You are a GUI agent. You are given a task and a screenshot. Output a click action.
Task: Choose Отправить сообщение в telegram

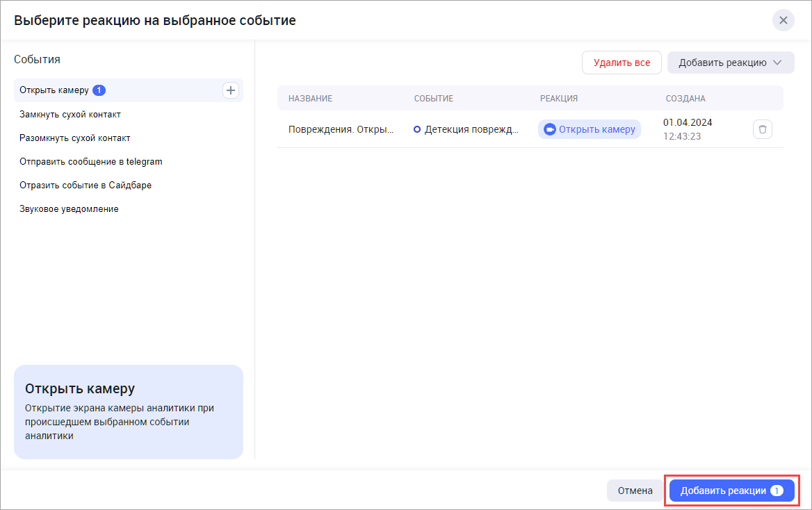[91, 161]
